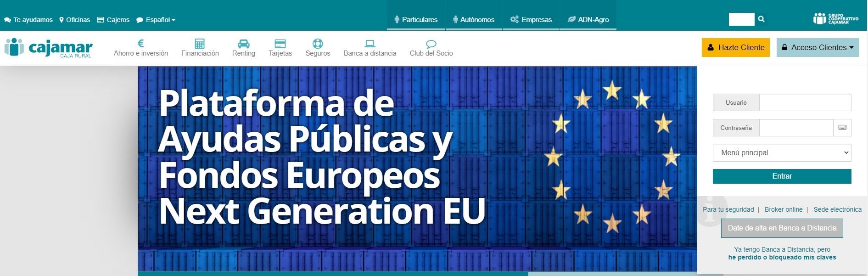Open the Para tu seguridad link

click(728, 209)
